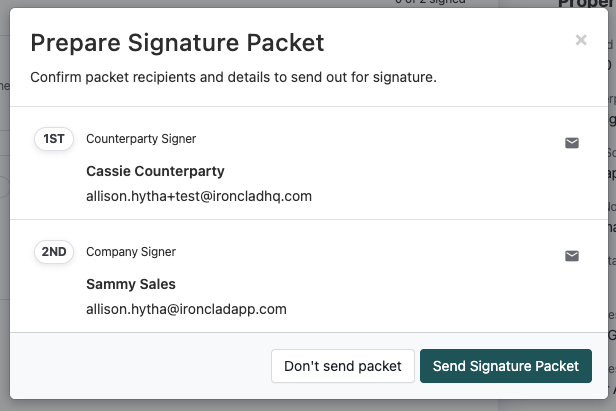
Task: Click the Counterparty Signer role label
Action: point(141,139)
